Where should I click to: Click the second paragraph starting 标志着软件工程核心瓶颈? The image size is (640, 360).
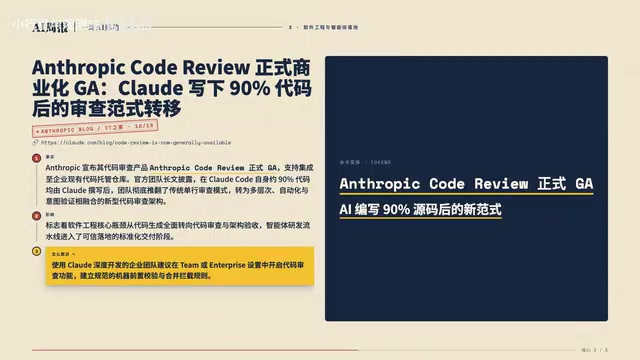point(178,231)
